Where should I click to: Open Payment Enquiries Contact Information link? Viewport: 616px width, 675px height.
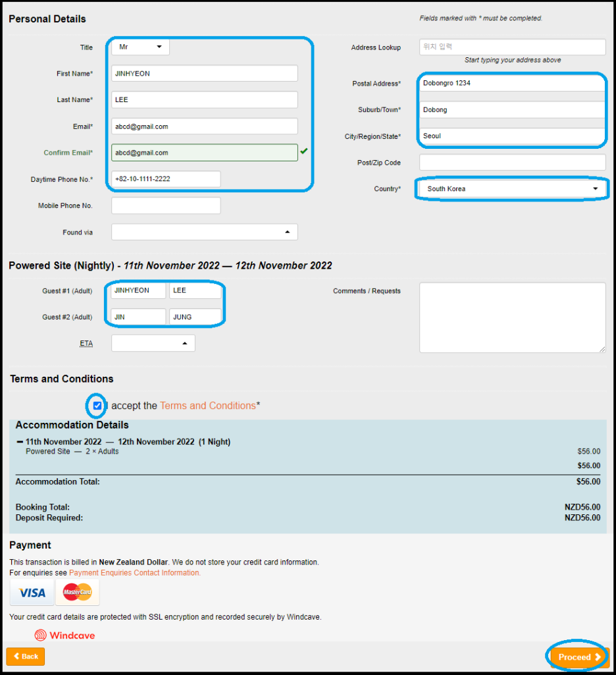pyautogui.click(x=135, y=573)
